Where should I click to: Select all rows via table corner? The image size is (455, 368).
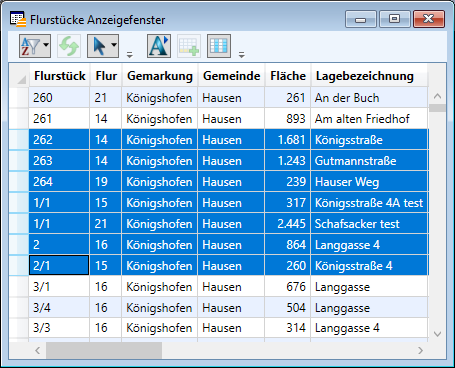pos(19,76)
